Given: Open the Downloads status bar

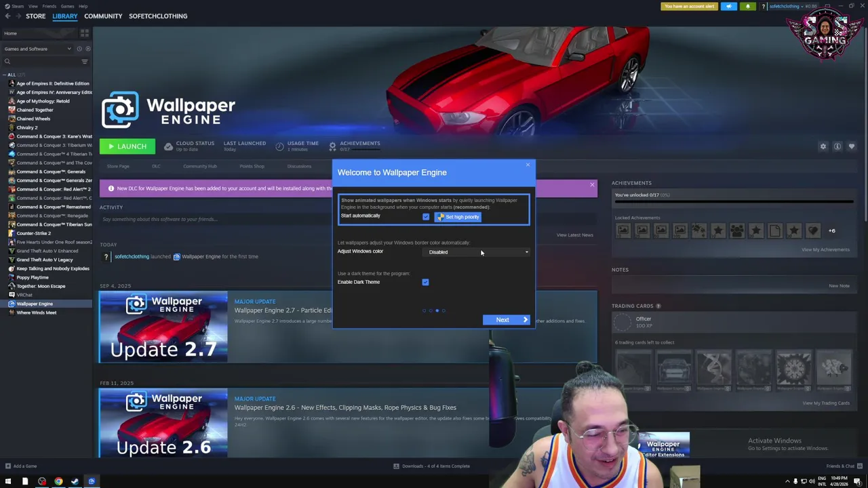Looking at the screenshot, I should point(432,466).
